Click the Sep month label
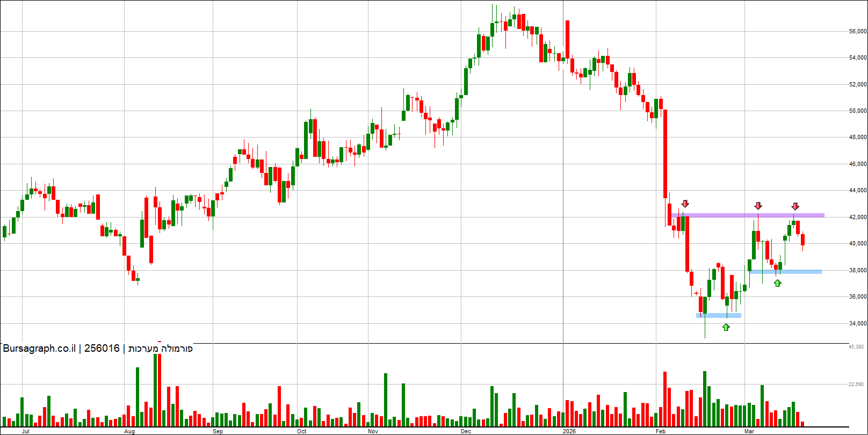The height and width of the screenshot is (435, 868). pyautogui.click(x=218, y=431)
